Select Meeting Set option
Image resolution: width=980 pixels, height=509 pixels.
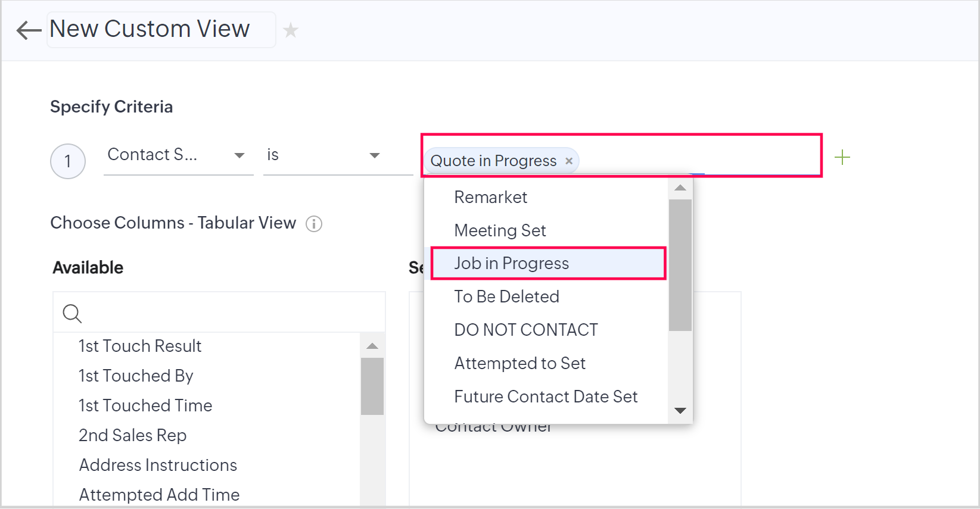click(x=500, y=230)
